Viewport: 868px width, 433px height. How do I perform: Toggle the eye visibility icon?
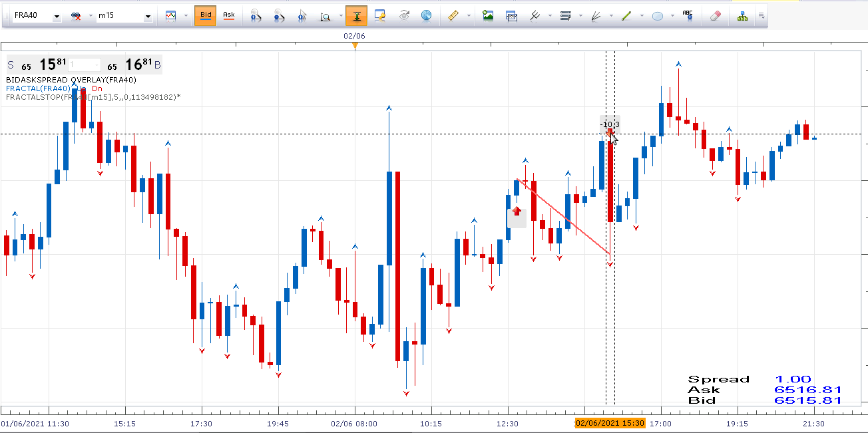point(404,15)
